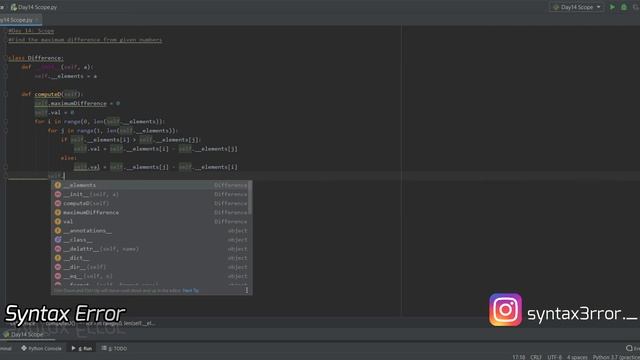Click the Event Log button in bottom bar
Screen dimensions: 640x360
point(633,348)
